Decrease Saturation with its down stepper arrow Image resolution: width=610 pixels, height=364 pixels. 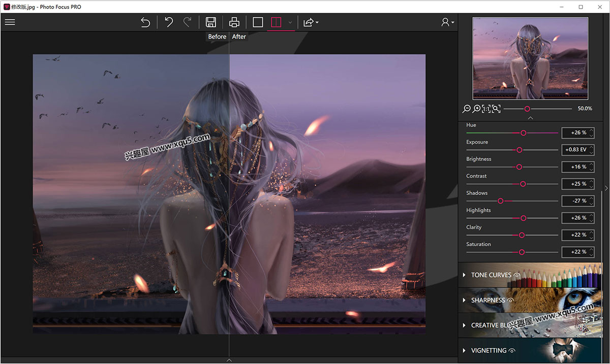(x=591, y=254)
